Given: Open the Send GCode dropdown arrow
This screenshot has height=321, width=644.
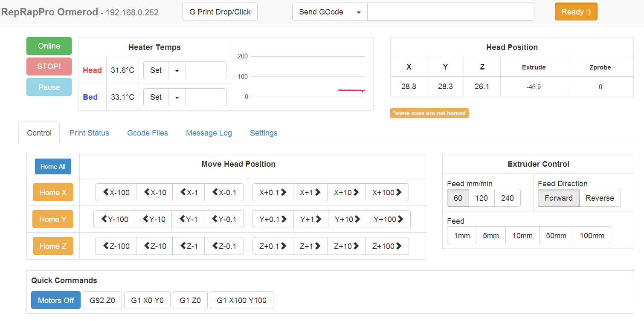Looking at the screenshot, I should point(359,12).
